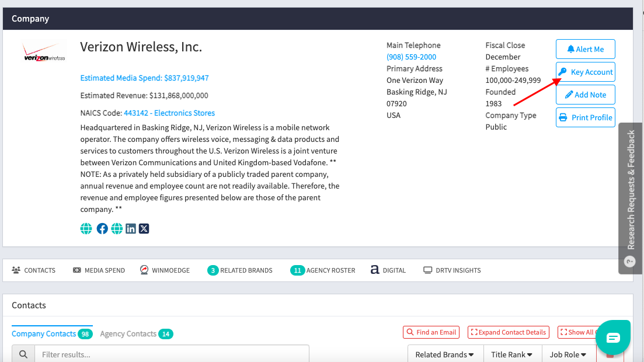Screen dimensions: 644x362
Task: Select the Company Contacts tab
Action: pos(52,333)
